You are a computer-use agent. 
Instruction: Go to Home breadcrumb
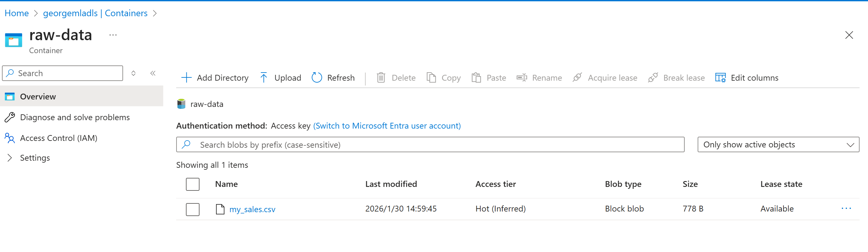click(x=17, y=13)
